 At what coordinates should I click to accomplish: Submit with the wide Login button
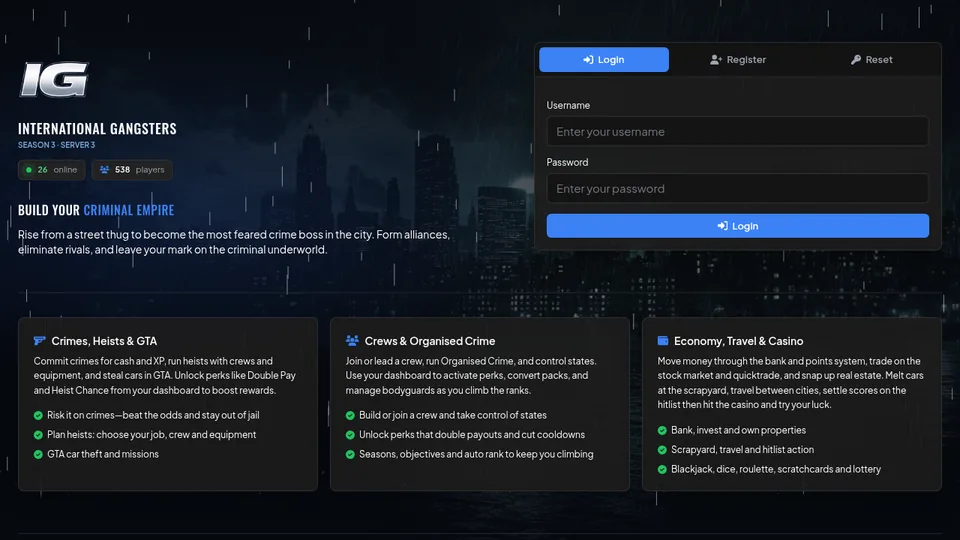[x=737, y=226]
